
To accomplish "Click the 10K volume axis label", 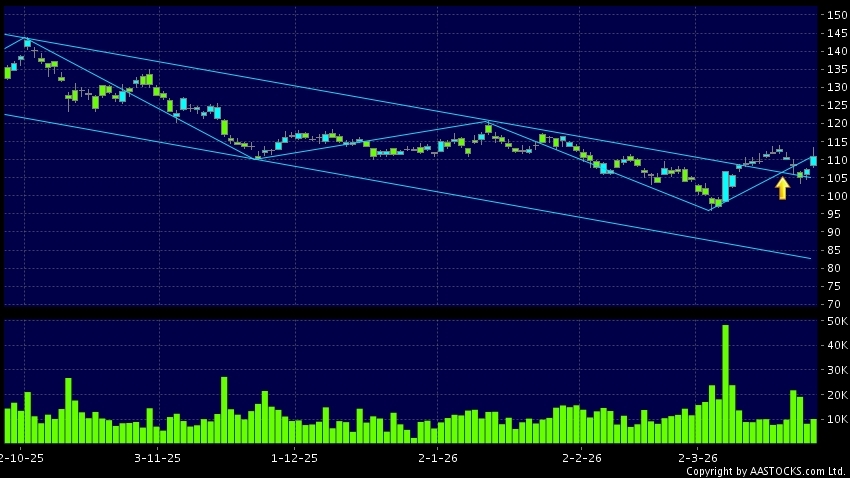I will (x=836, y=419).
